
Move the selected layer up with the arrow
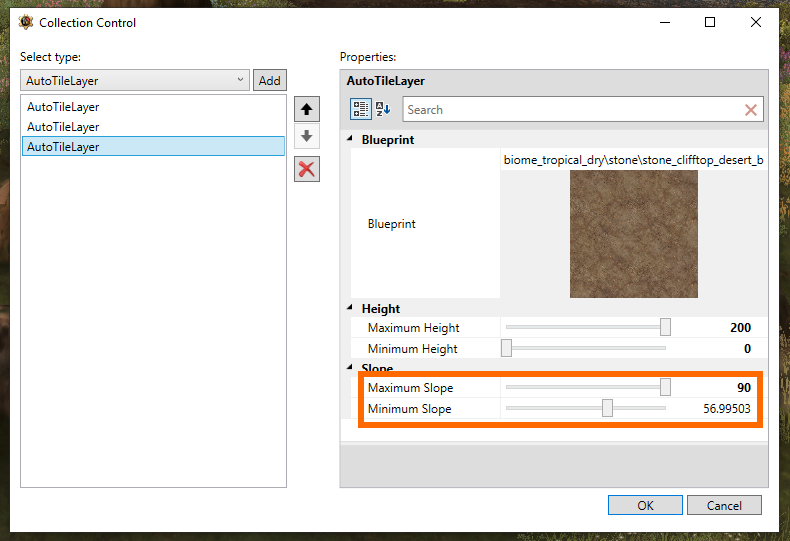(306, 109)
